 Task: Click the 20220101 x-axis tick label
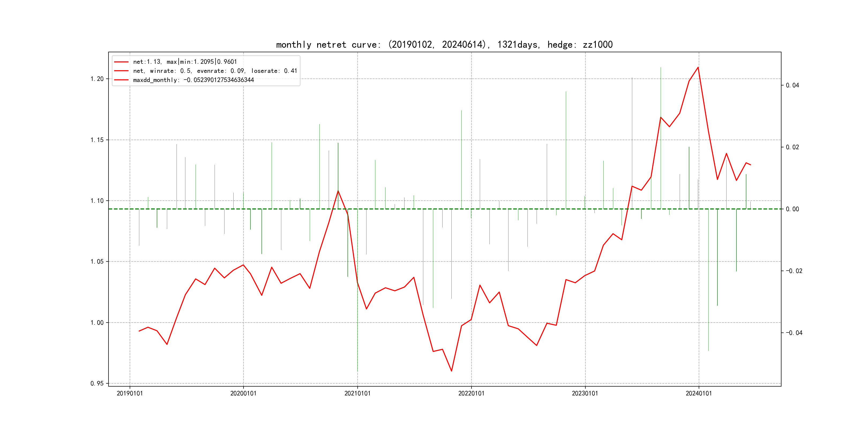471,393
